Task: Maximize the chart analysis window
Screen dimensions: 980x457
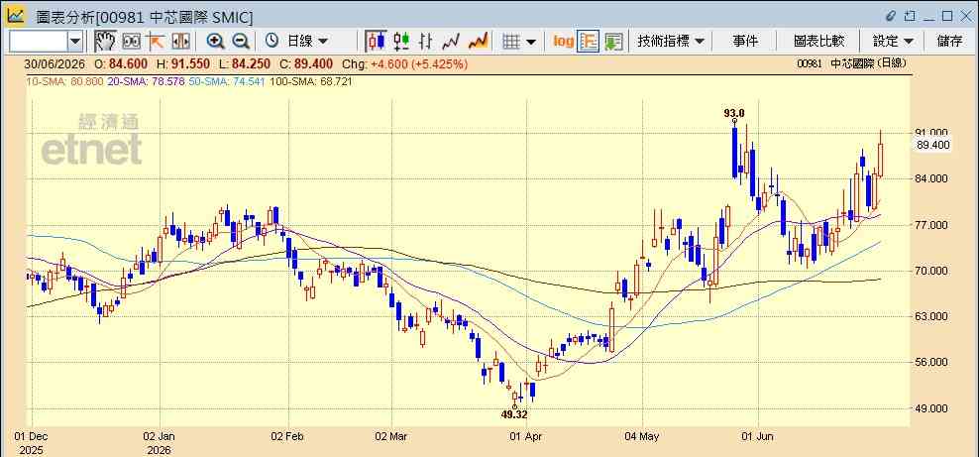Action: point(947,16)
